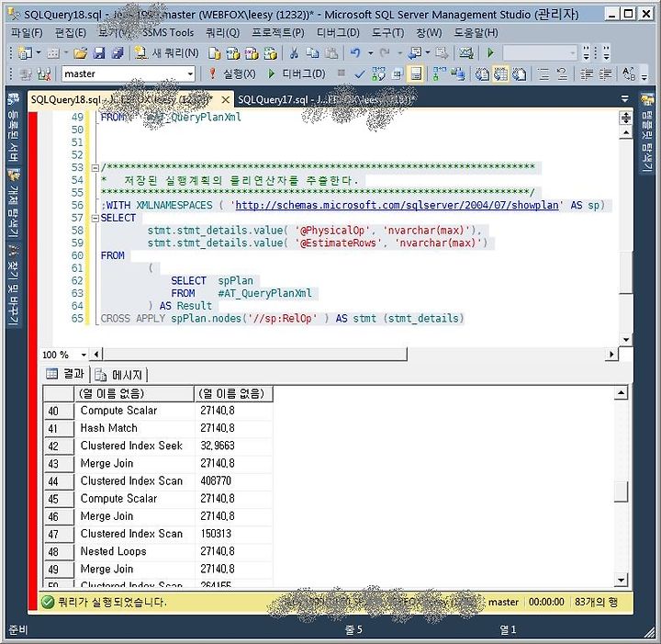Expand the New Project dropdown arrow
661x644 pixels.
[39, 52]
